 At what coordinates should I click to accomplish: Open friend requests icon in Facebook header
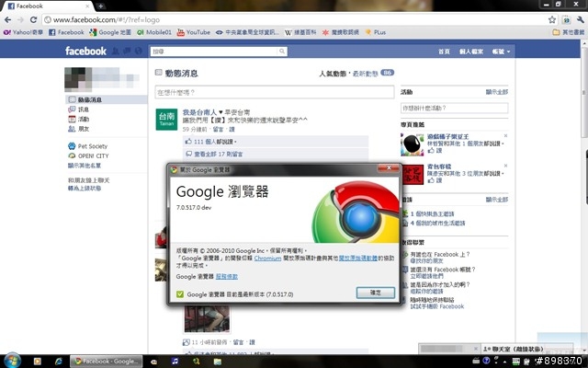(x=116, y=52)
